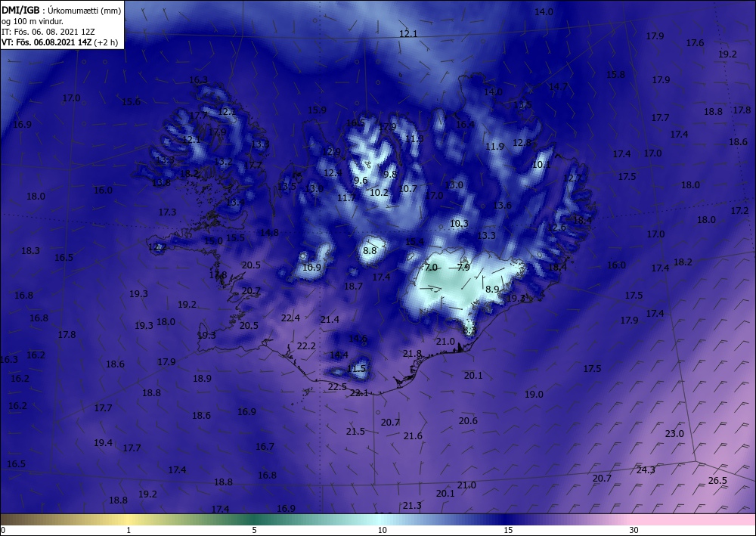Click the 21.5 value over the ocean
This screenshot has width=756, height=536.
(355, 432)
